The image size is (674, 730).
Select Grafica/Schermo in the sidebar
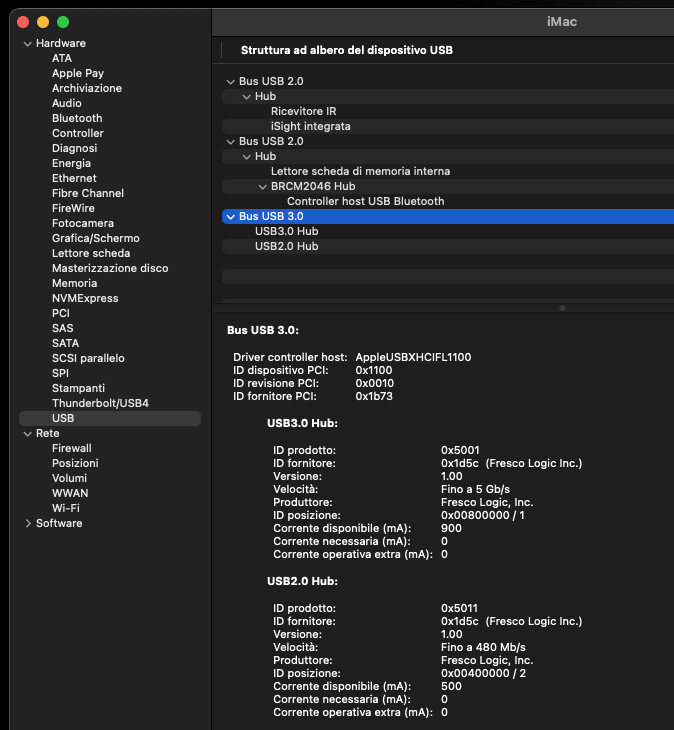click(95, 238)
